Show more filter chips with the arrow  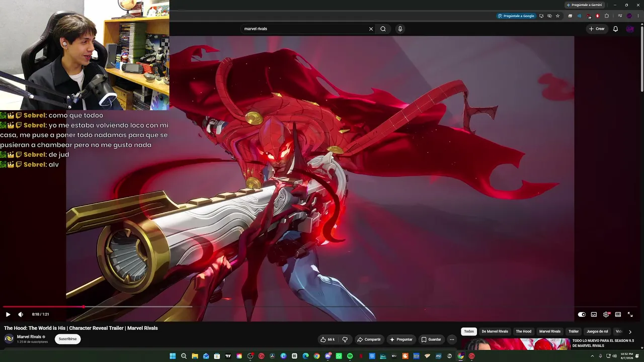(x=630, y=332)
